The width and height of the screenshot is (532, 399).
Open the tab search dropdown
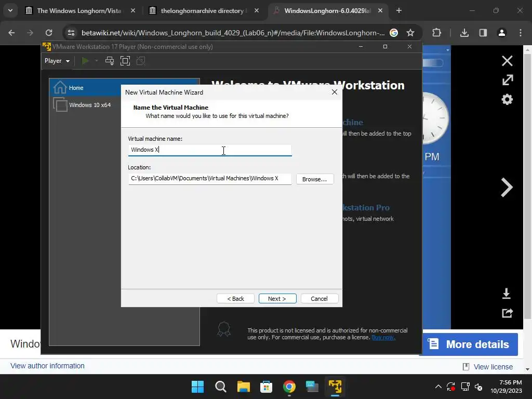click(10, 10)
